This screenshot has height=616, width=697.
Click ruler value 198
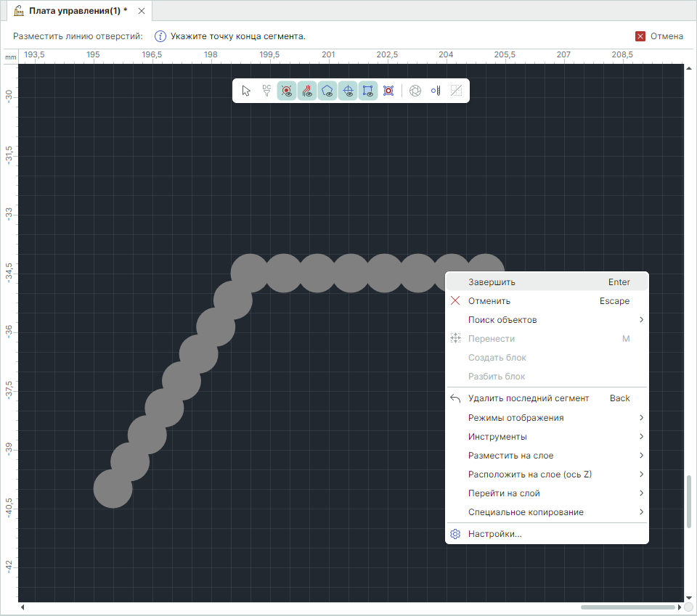(x=211, y=54)
